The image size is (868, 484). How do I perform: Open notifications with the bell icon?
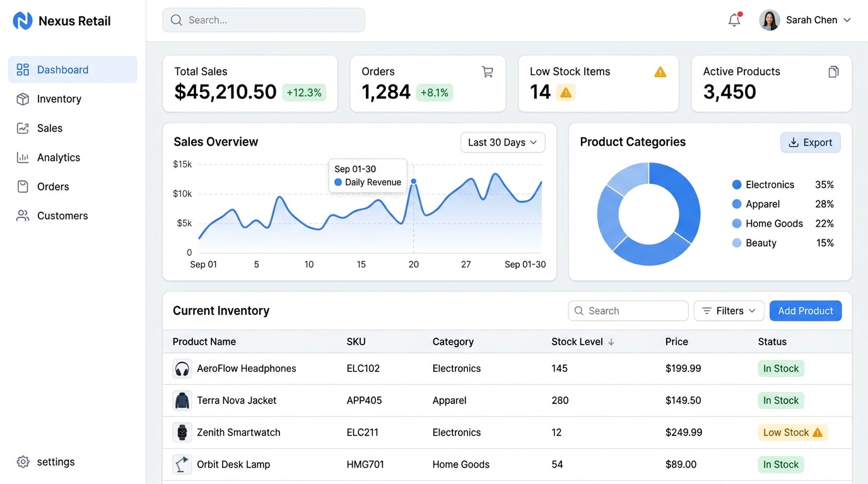click(734, 20)
